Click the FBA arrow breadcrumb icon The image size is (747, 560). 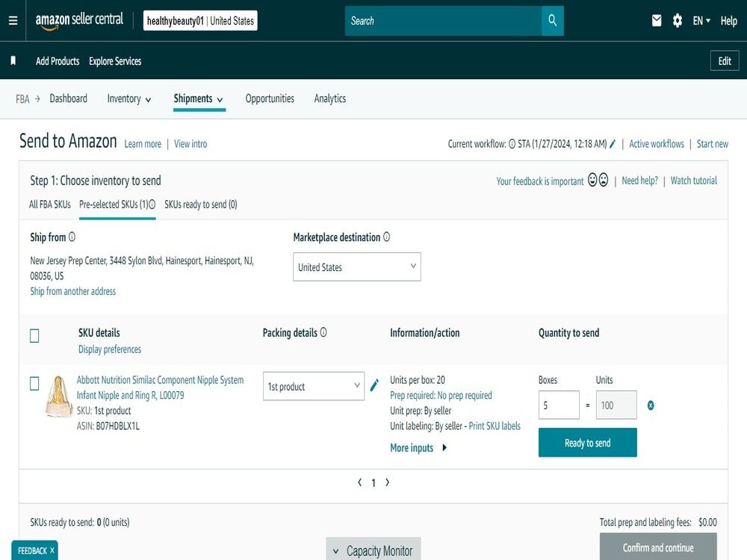37,99
